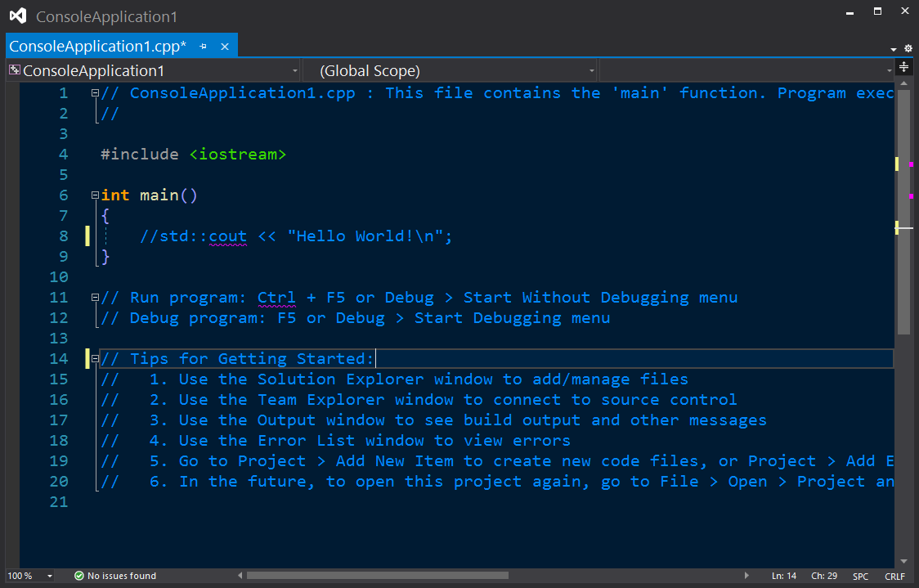This screenshot has height=588, width=919.
Task: Open the (Global Scope) dropdown
Action: pyautogui.click(x=590, y=70)
